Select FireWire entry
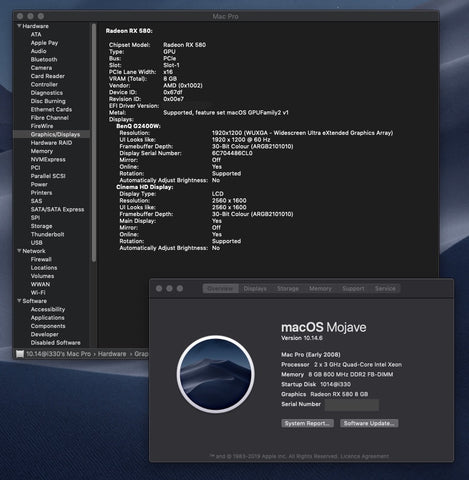469x480 pixels. (x=42, y=126)
